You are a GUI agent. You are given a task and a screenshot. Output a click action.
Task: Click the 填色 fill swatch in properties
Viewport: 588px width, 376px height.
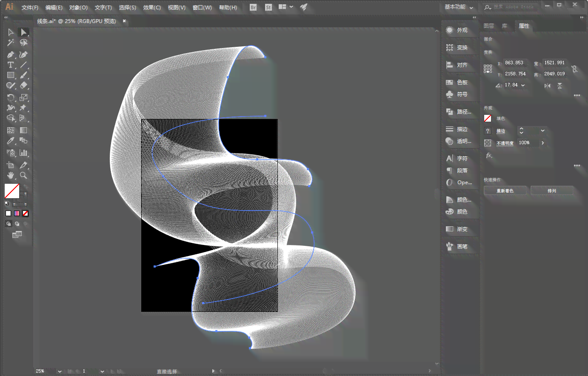488,119
